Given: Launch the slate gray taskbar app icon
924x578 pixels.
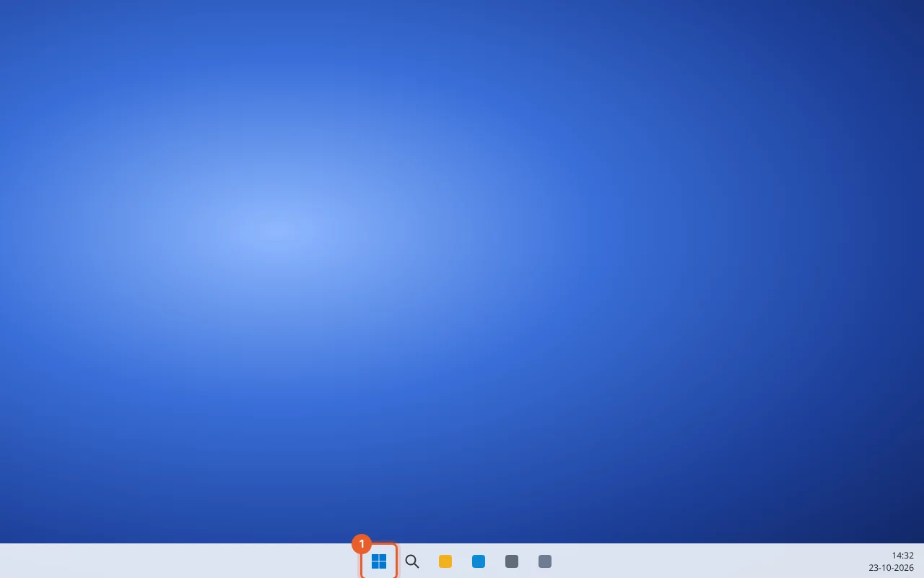Looking at the screenshot, I should [545, 561].
